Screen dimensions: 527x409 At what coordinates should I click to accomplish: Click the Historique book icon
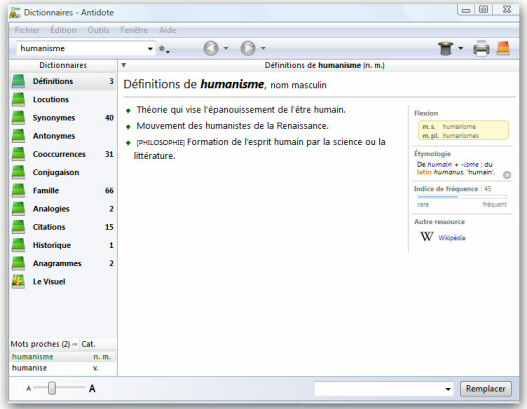click(x=18, y=245)
